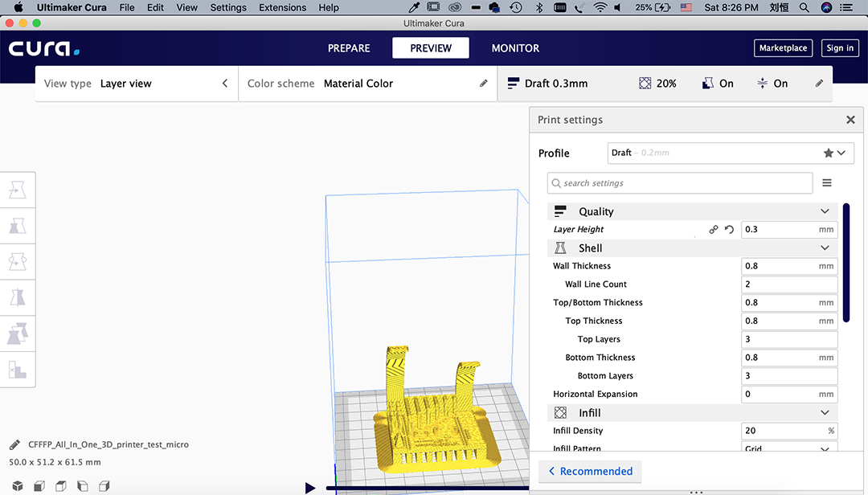This screenshot has height=495, width=868.
Task: Open the Ultimaker Cura application menu
Action: [x=72, y=7]
